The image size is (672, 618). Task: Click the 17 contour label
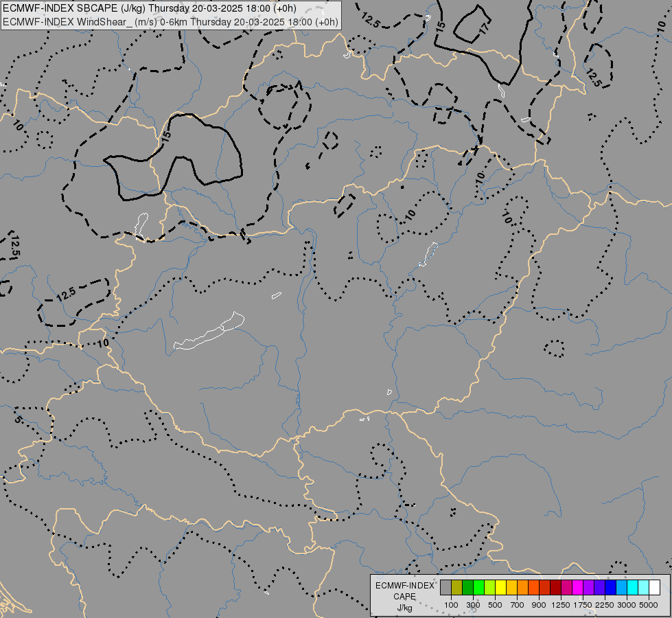483,28
